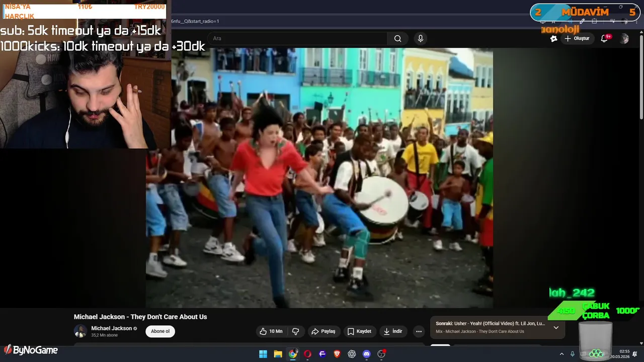This screenshot has width=644, height=362.
Task: Click the page vertical scrollbar thumb
Action: tap(641, 78)
